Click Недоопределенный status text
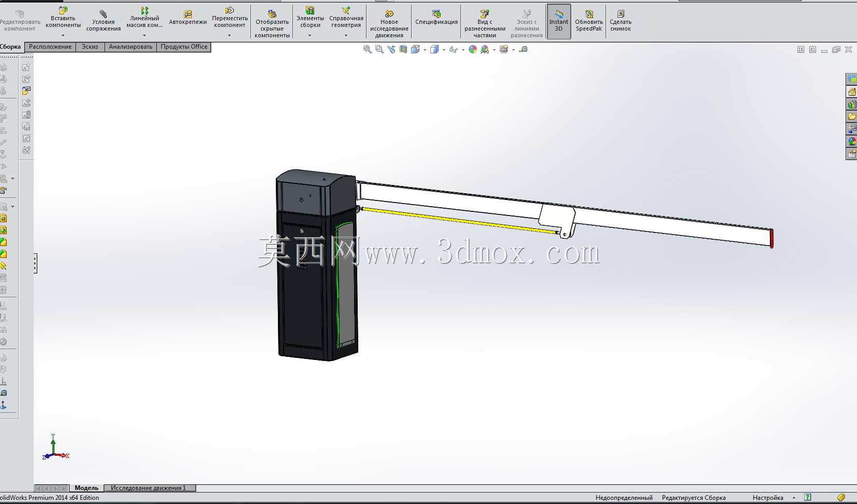 tap(624, 498)
